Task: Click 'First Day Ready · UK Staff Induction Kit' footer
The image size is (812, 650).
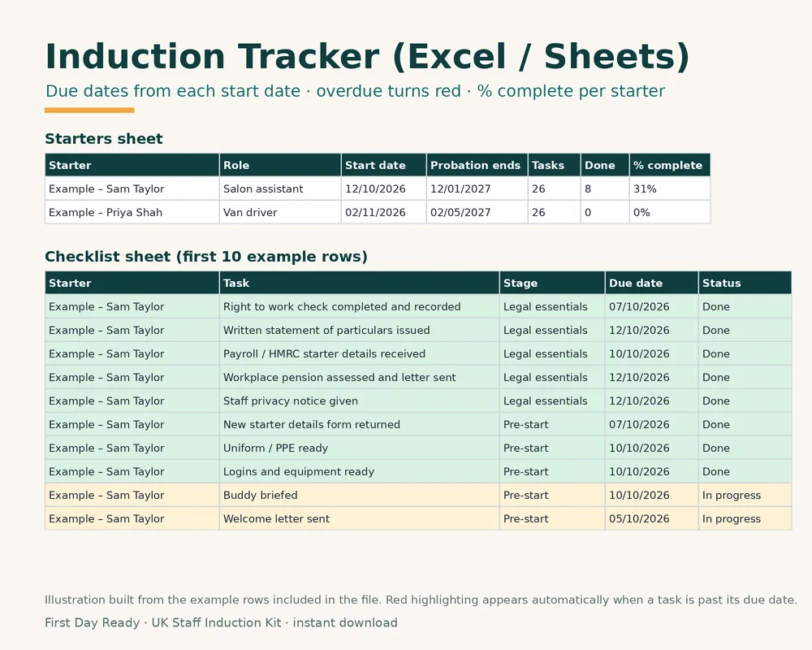Action: coord(221,622)
